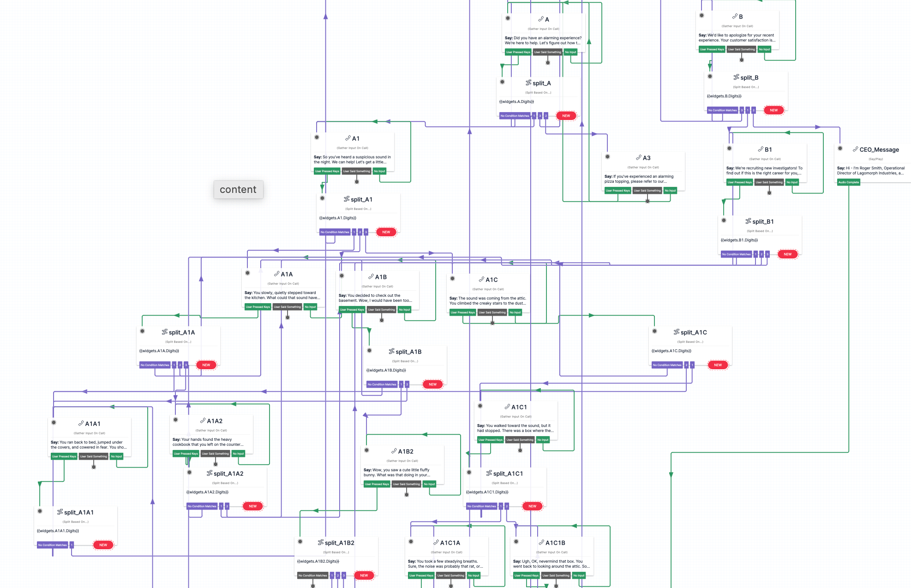Select 'User Said Something' transition on widget B
The height and width of the screenshot is (588, 911).
[742, 49]
